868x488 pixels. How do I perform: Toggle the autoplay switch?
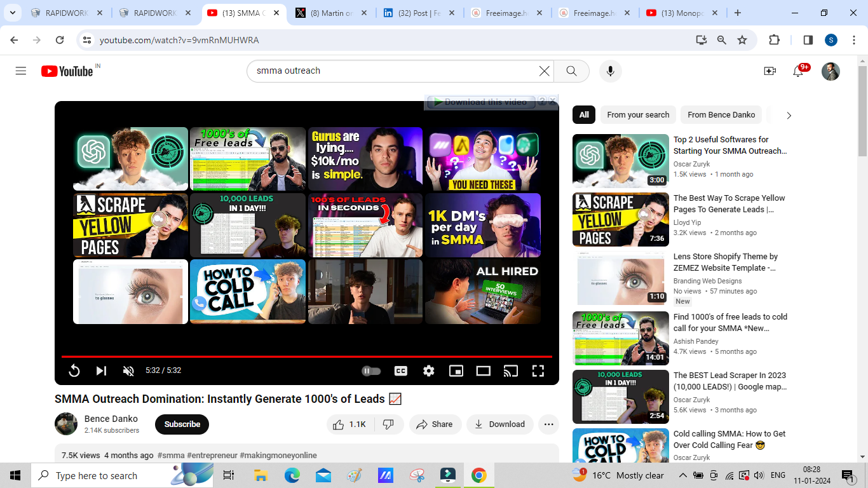click(371, 370)
